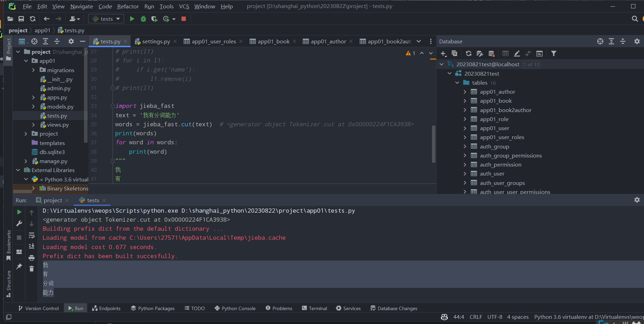Print console output with printer icon
Image resolution: width=644 pixels, height=324 pixels.
tap(32, 258)
